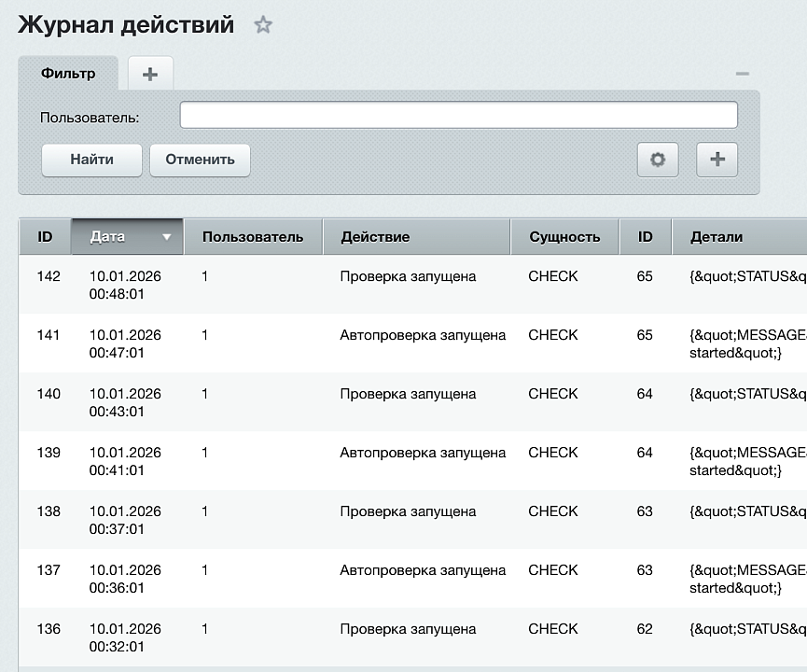The height and width of the screenshot is (672, 807).
Task: Select row ID 142 cell
Action: [x=49, y=276]
